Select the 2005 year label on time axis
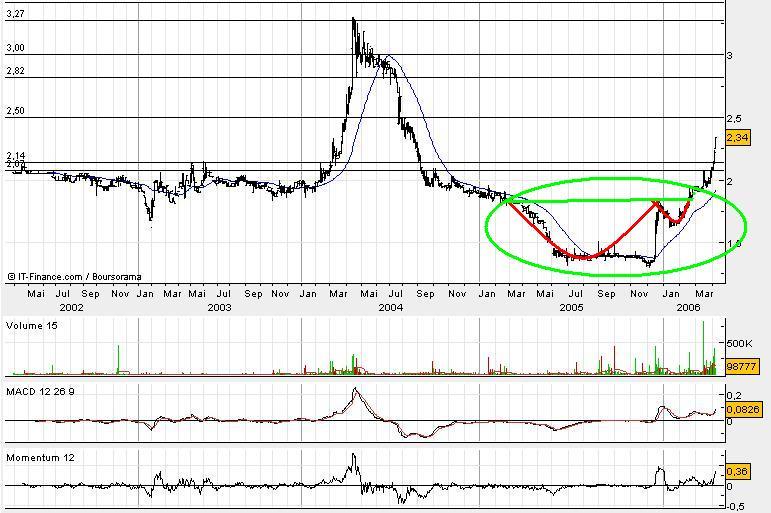This screenshot has height=513, width=771. [x=571, y=307]
